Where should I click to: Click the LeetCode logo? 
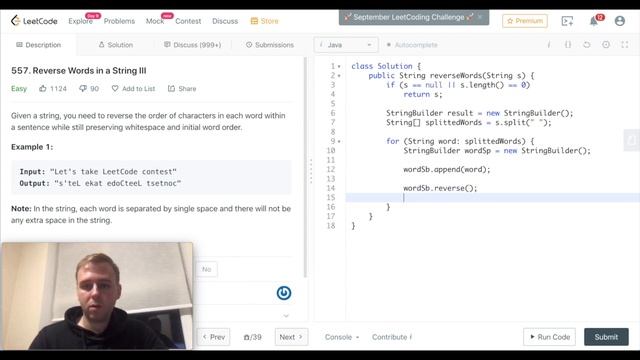(34, 21)
